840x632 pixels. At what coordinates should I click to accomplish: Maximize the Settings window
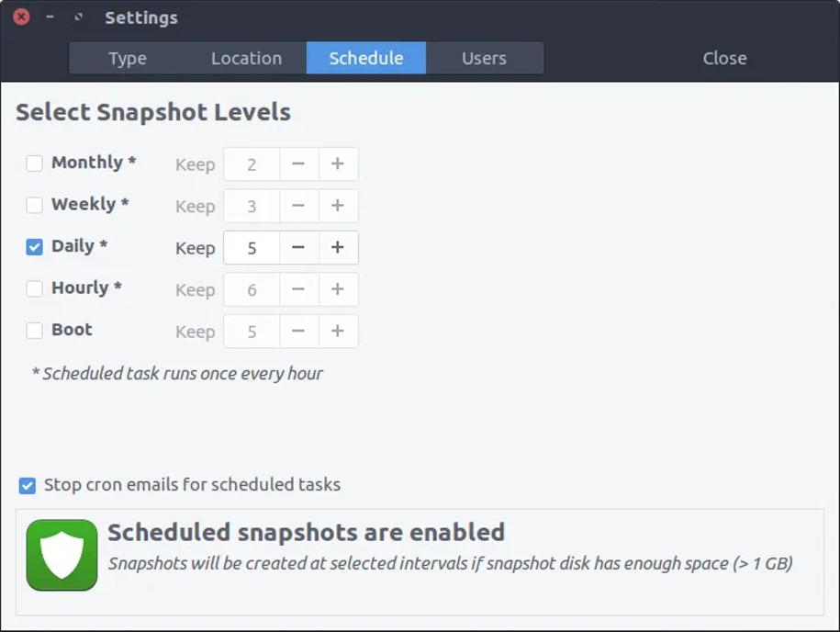79,17
